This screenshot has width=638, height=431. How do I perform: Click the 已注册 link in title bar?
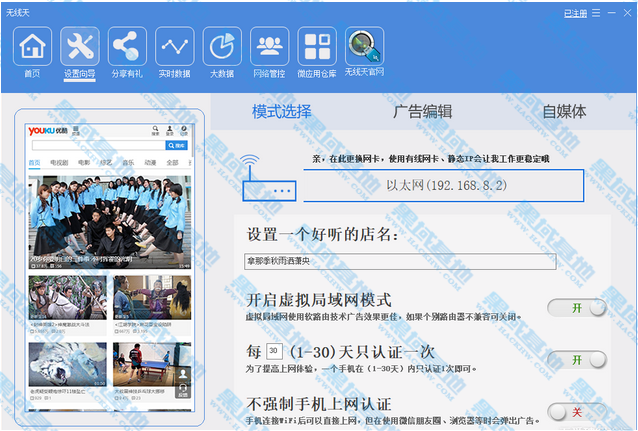click(575, 13)
